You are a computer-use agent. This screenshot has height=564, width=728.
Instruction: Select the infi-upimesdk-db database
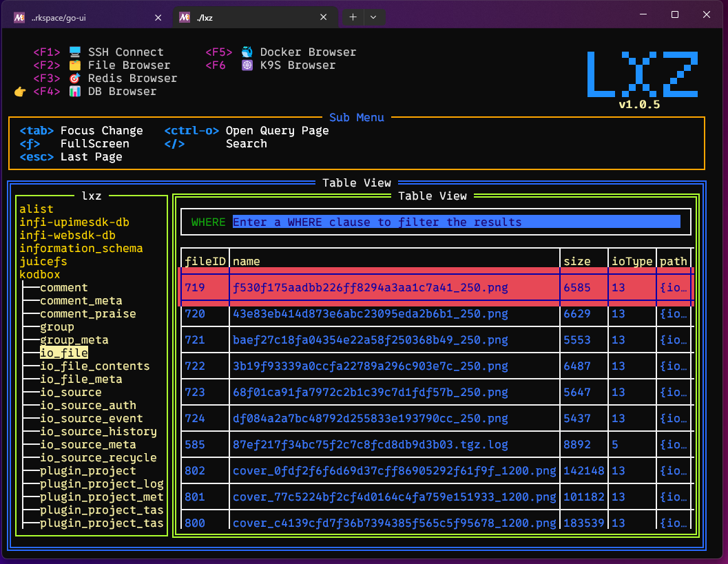point(74,222)
